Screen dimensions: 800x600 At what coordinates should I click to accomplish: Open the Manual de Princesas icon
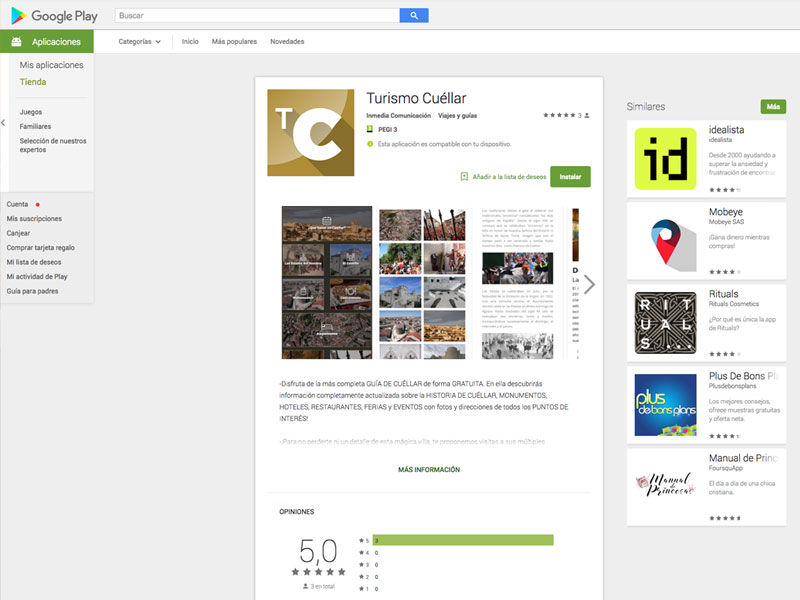click(665, 487)
